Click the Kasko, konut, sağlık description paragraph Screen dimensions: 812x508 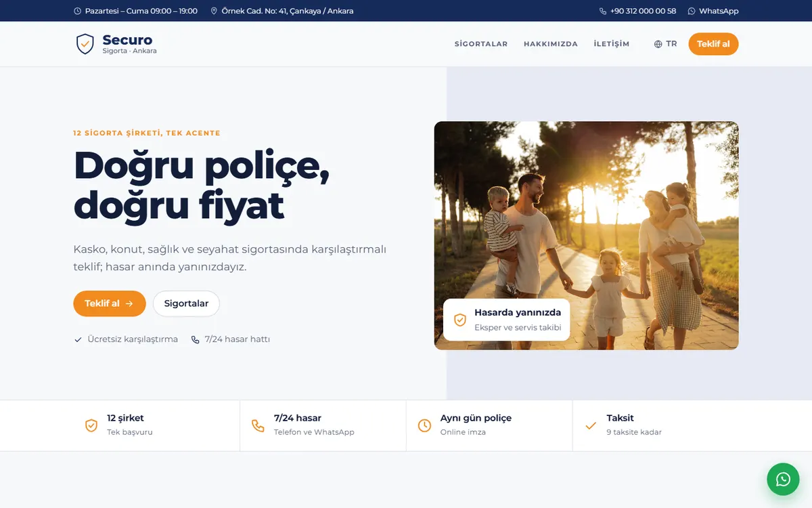tap(230, 258)
